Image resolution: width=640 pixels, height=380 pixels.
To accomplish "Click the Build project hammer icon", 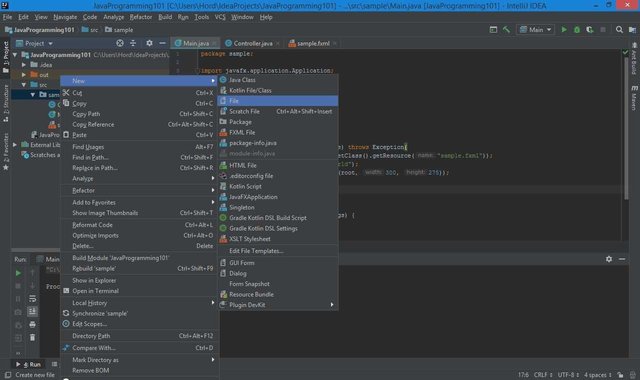I will (x=506, y=30).
